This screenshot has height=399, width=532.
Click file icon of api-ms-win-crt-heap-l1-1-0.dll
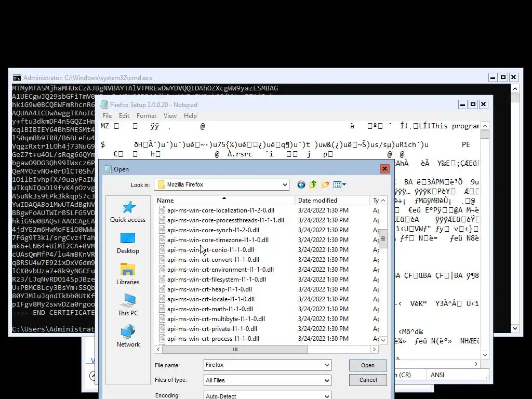pos(162,289)
